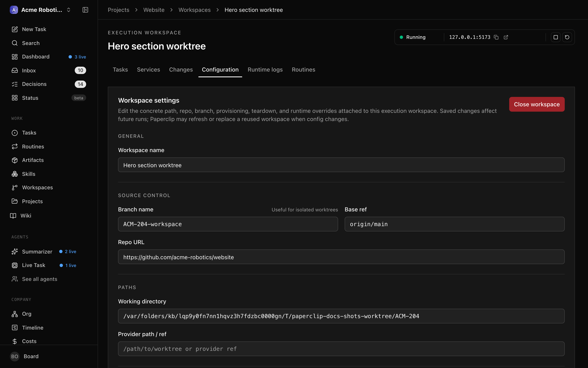Click the See all agents people icon
Image resolution: width=588 pixels, height=368 pixels.
(14, 279)
